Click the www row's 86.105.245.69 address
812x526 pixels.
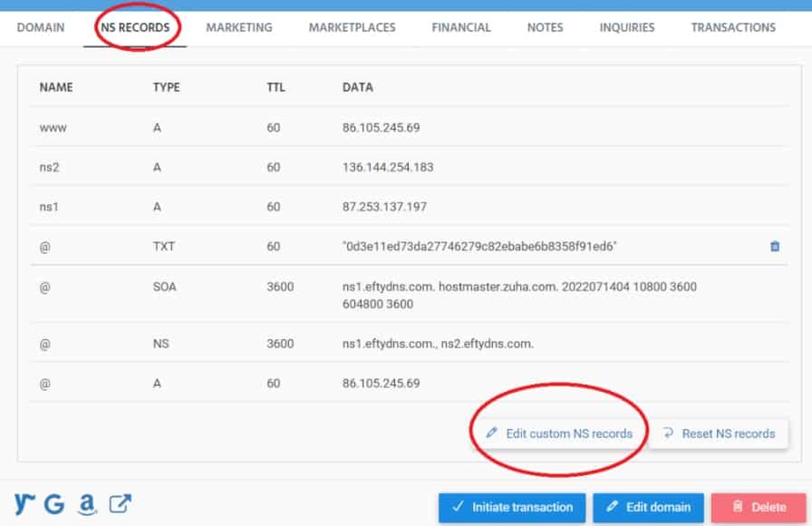pos(381,128)
